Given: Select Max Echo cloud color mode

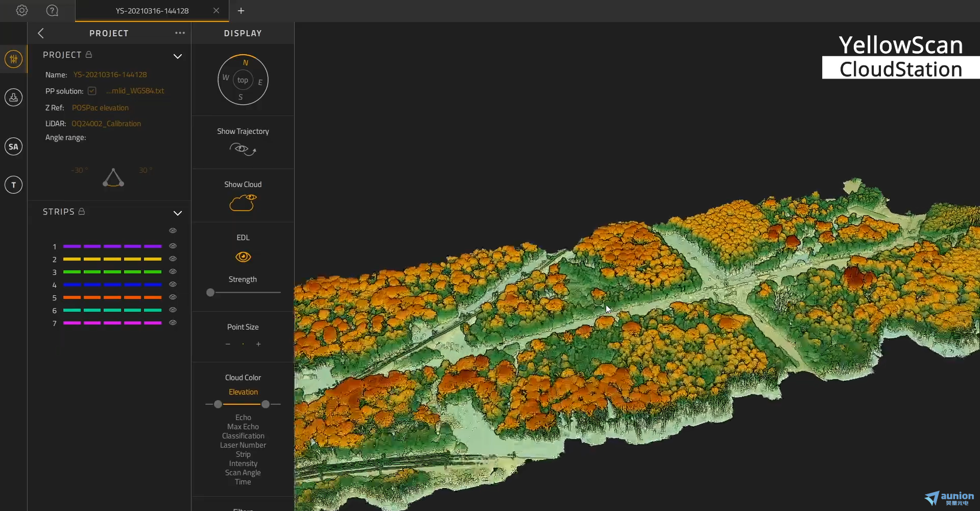Looking at the screenshot, I should [243, 427].
